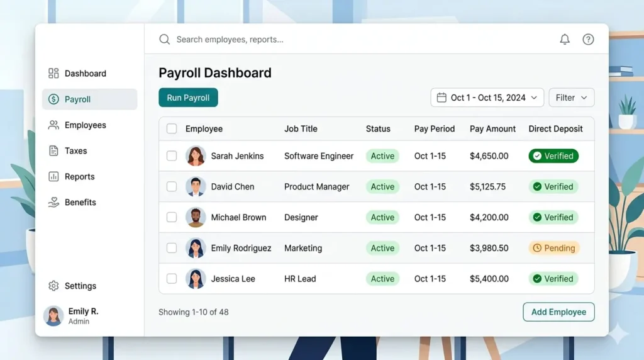644x360 pixels.
Task: Click the Add Employee button
Action: pyautogui.click(x=558, y=312)
